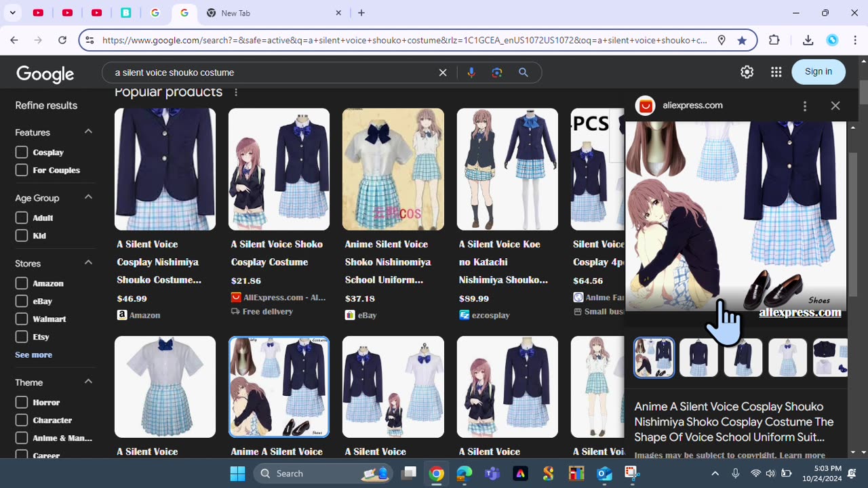The height and width of the screenshot is (488, 868).
Task: Open more options for Popular products
Action: 236,92
